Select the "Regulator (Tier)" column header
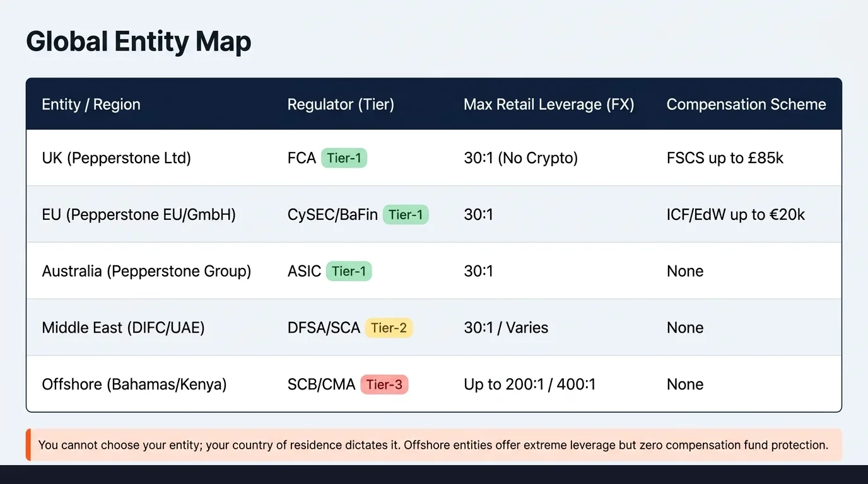 (341, 105)
